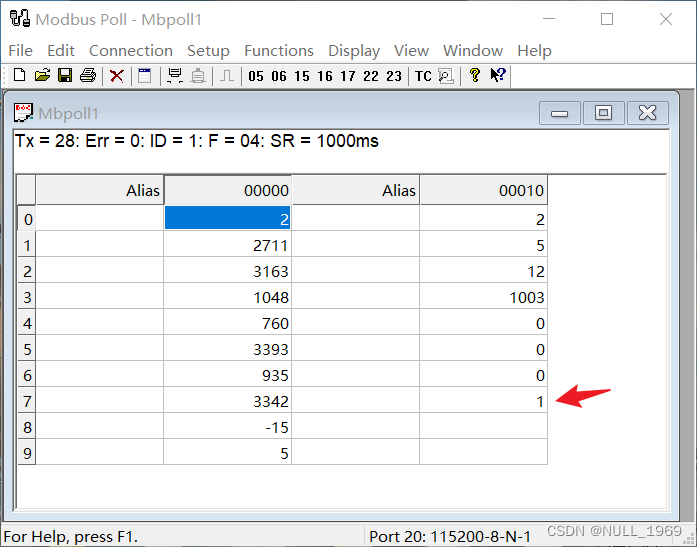This screenshot has height=547, width=697.
Task: Click the Save floppy disk icon
Action: click(x=65, y=76)
